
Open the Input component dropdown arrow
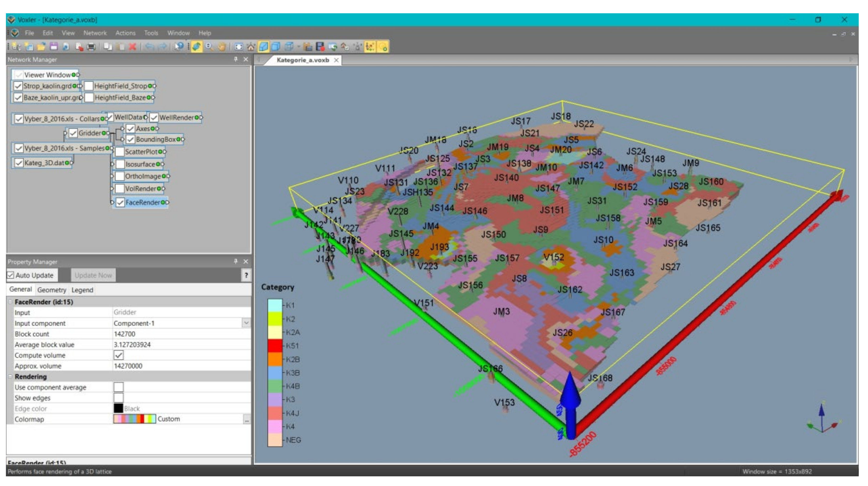pos(246,323)
